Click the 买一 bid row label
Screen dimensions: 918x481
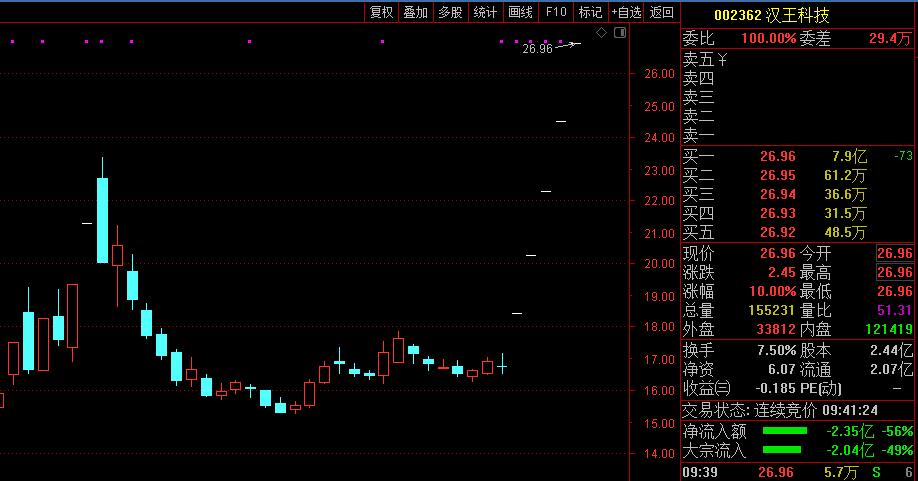pos(698,156)
